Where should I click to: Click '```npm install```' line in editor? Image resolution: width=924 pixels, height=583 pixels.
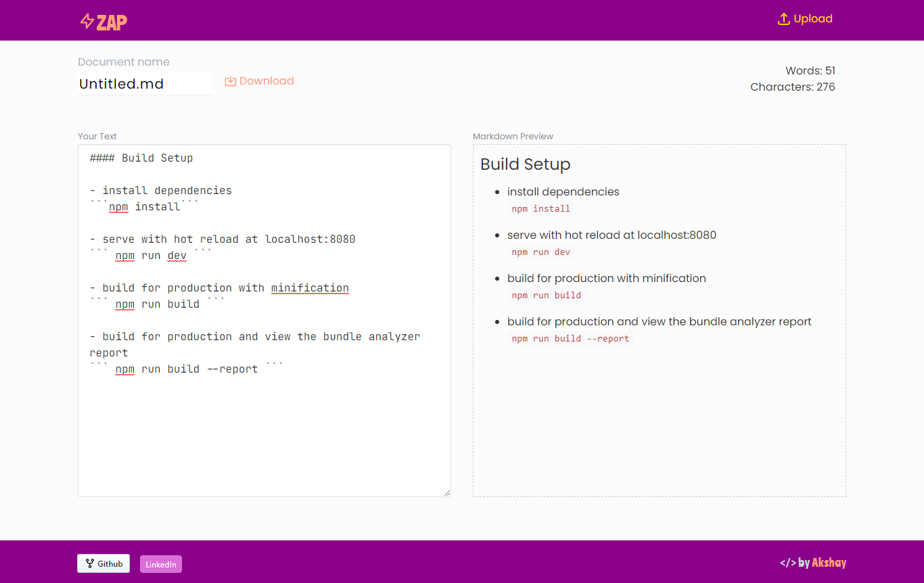tap(145, 207)
